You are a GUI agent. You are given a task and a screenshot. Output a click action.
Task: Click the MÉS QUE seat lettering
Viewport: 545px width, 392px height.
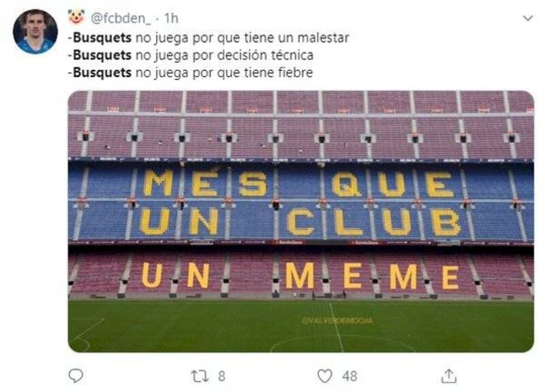(x=299, y=183)
